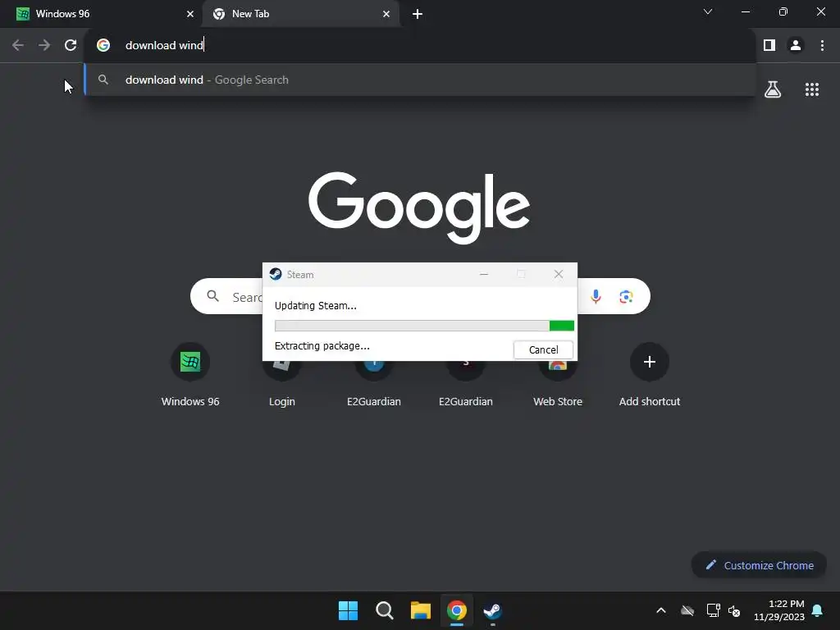Click the Steam taskbar icon

coord(492,610)
